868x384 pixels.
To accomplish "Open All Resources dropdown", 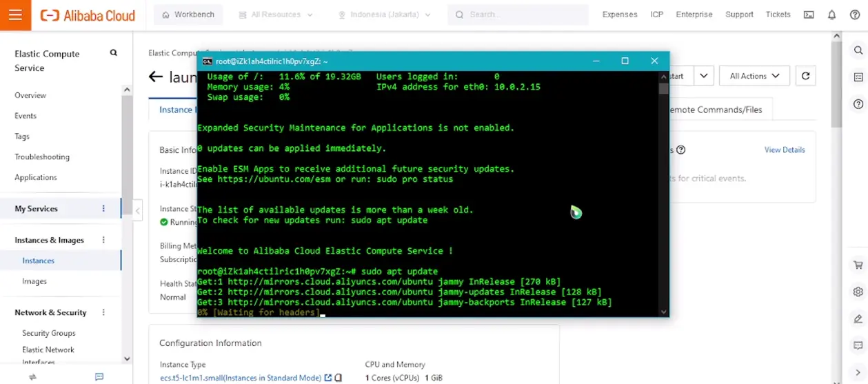I will tap(275, 14).
